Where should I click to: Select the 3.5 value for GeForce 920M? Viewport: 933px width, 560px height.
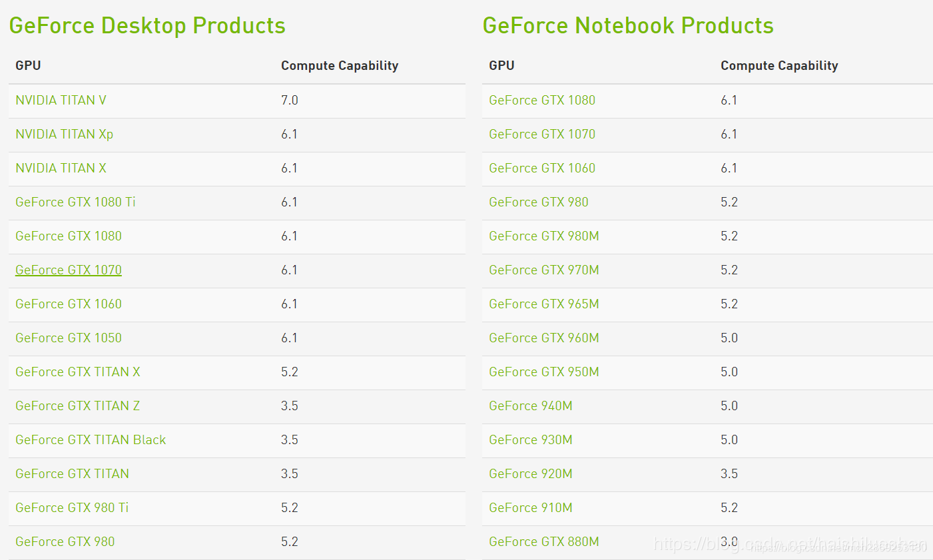(x=729, y=474)
